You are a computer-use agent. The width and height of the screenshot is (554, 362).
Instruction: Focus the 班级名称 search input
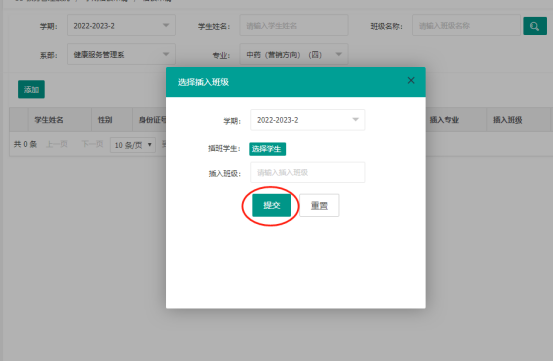point(466,25)
